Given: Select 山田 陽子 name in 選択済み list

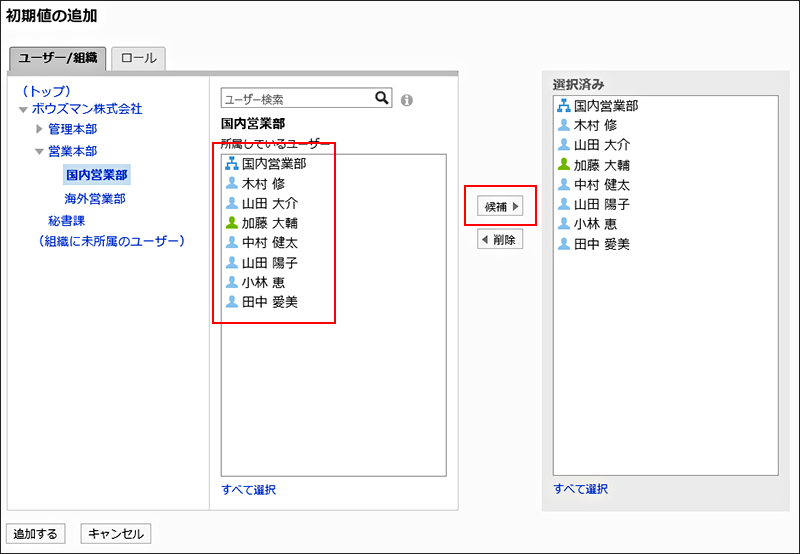Looking at the screenshot, I should coord(602,204).
